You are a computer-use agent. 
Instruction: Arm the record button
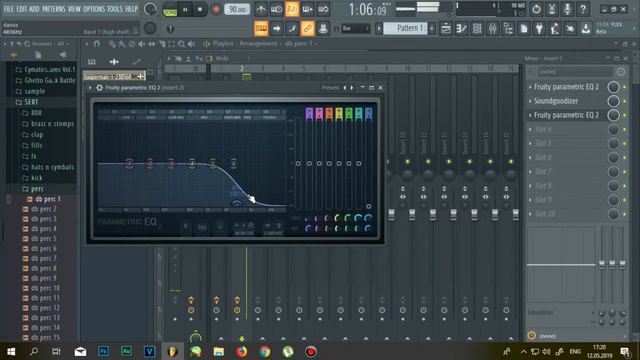216,9
